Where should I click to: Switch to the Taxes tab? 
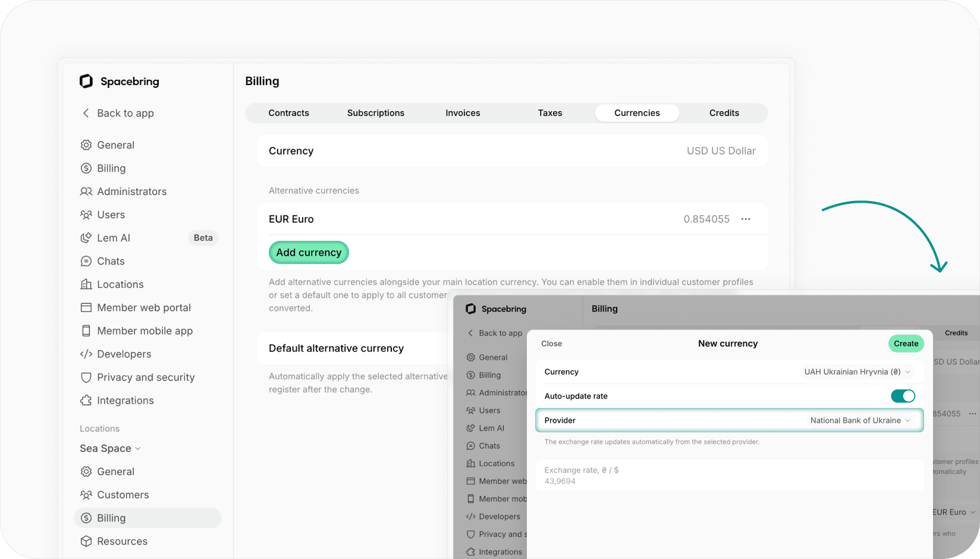click(x=550, y=113)
